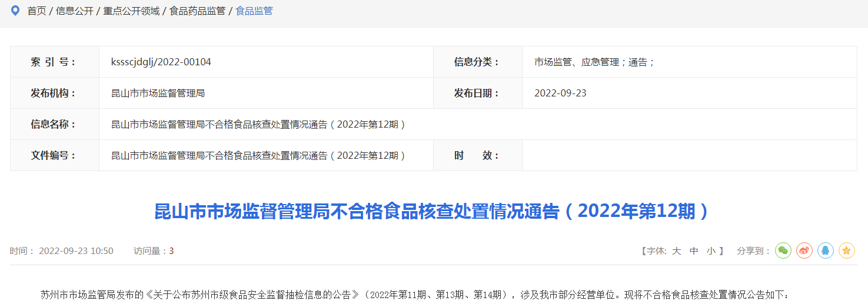Click the location pin breadcrumb icon
The width and height of the screenshot is (868, 304).
pos(15,11)
